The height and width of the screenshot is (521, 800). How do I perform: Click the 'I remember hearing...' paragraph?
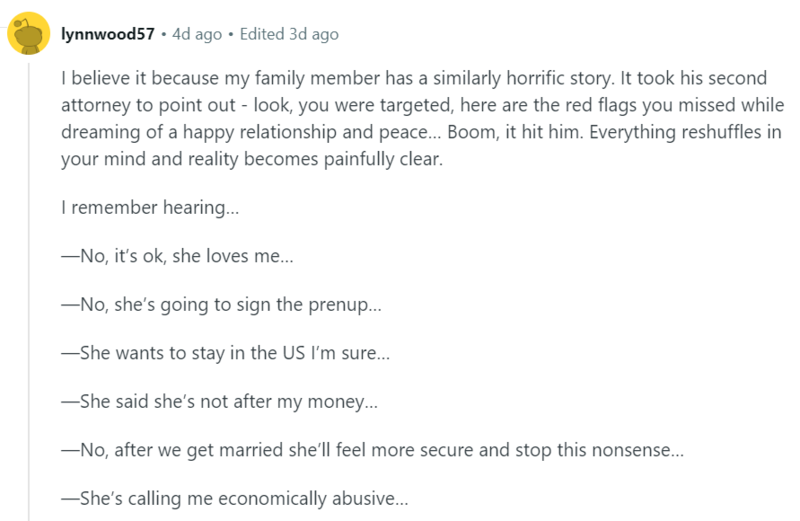click(150, 208)
